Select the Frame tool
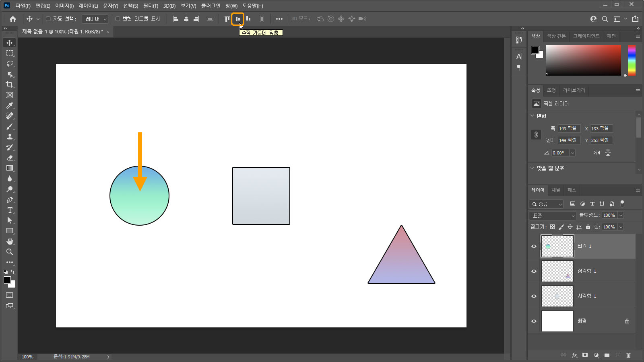Image resolution: width=644 pixels, height=362 pixels. pos(10,95)
